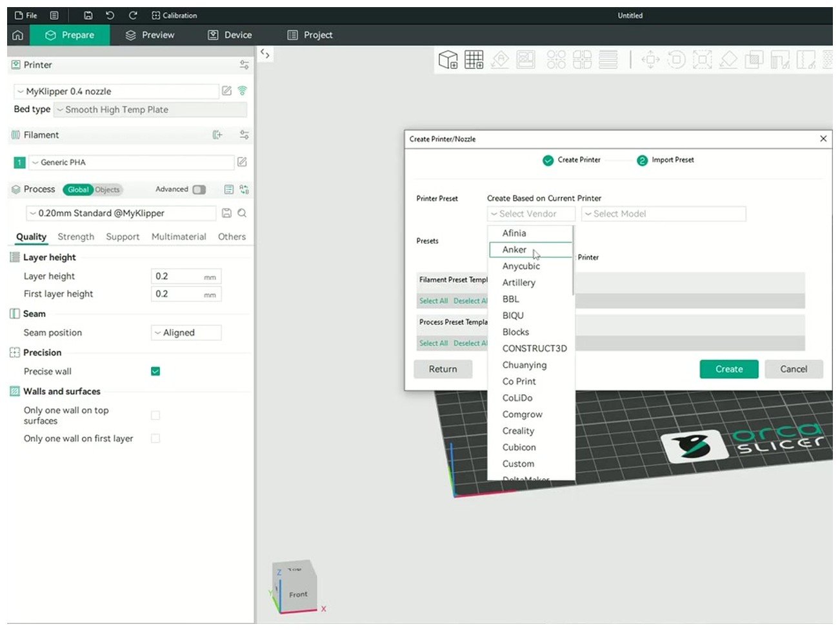Click the add filament icon
Viewport: 840px width, 631px height.
tap(217, 135)
